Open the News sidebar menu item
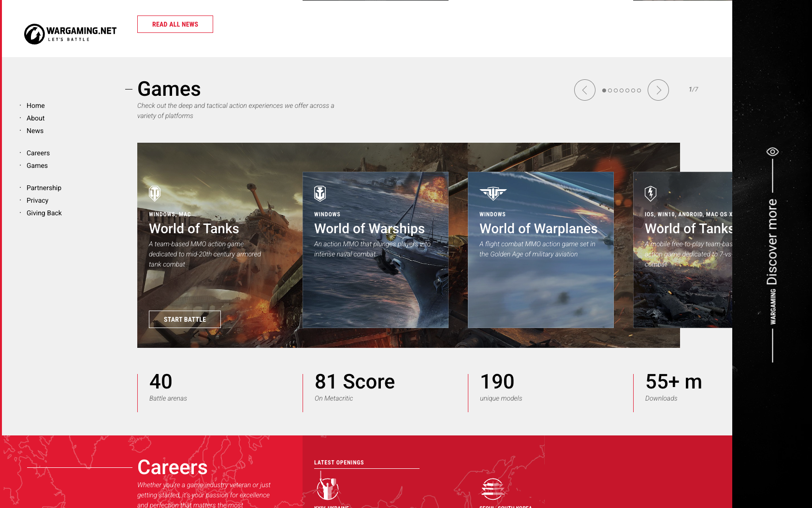Image resolution: width=812 pixels, height=508 pixels. (x=35, y=131)
